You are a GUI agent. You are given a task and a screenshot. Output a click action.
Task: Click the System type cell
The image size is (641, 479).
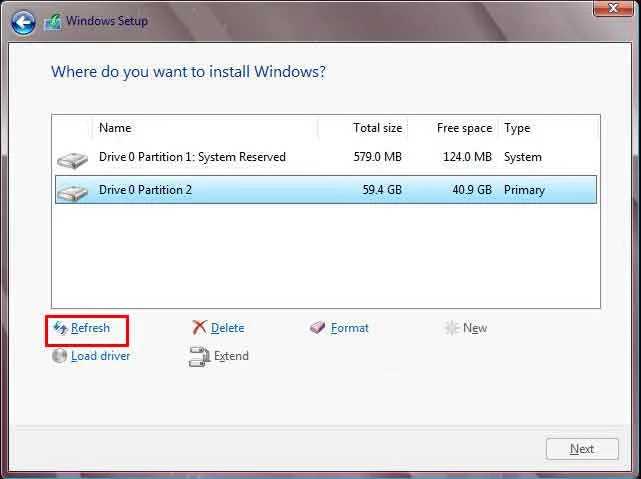click(523, 157)
